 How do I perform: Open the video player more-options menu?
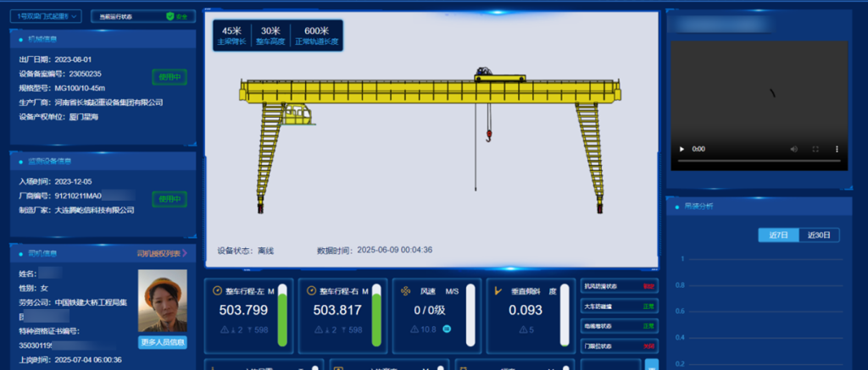837,148
